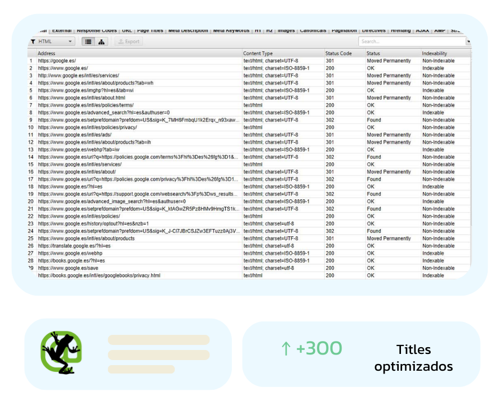504x420 pixels.
Task: Select address ending about/products?tab=wh
Action: click(x=95, y=83)
